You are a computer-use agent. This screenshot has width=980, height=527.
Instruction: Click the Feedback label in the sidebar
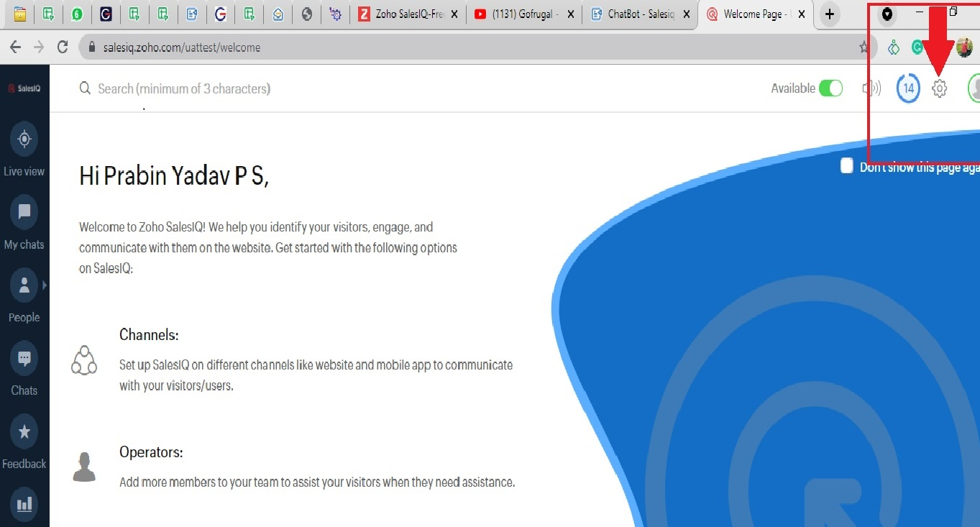(x=24, y=464)
